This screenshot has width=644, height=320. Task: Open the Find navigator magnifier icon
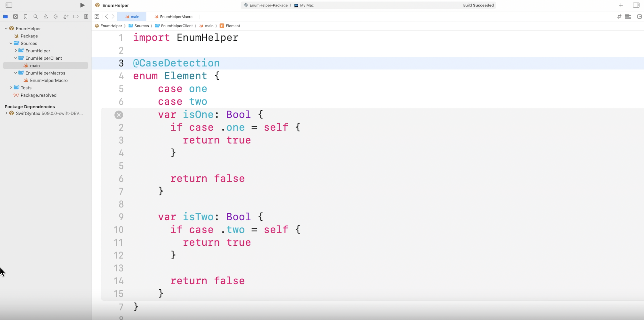tap(35, 16)
